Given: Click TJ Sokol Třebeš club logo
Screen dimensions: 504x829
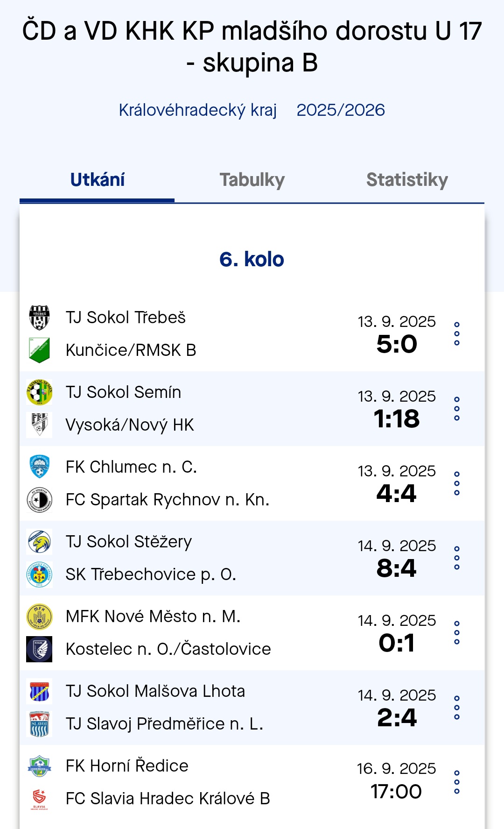Looking at the screenshot, I should tap(39, 318).
